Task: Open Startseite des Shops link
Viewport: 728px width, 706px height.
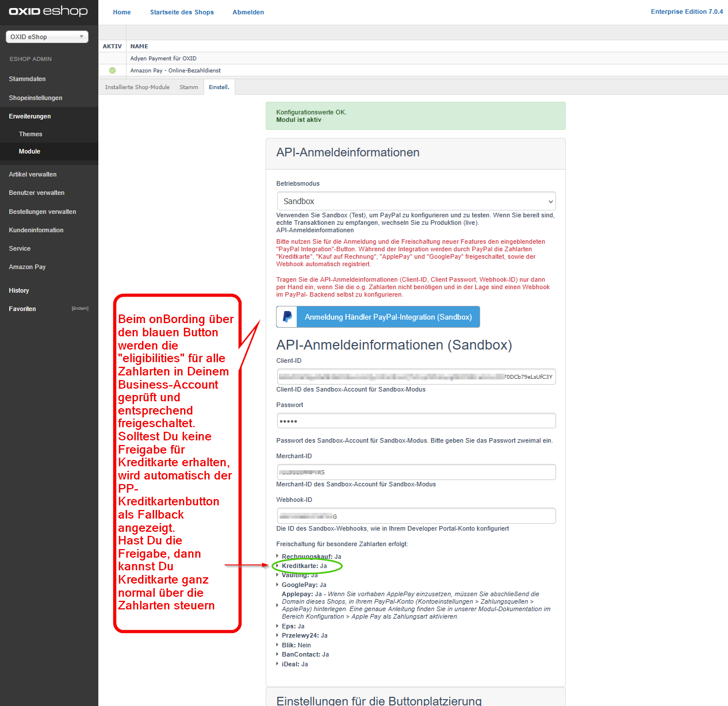Action: click(182, 12)
